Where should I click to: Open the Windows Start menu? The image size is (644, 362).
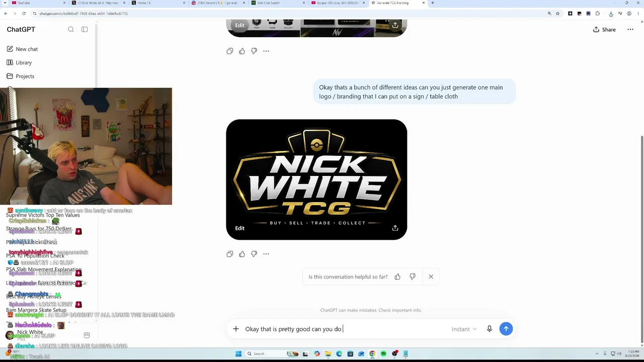click(238, 354)
